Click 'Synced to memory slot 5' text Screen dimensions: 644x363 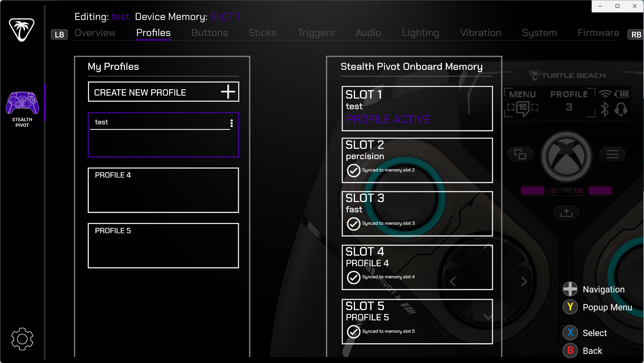click(388, 331)
